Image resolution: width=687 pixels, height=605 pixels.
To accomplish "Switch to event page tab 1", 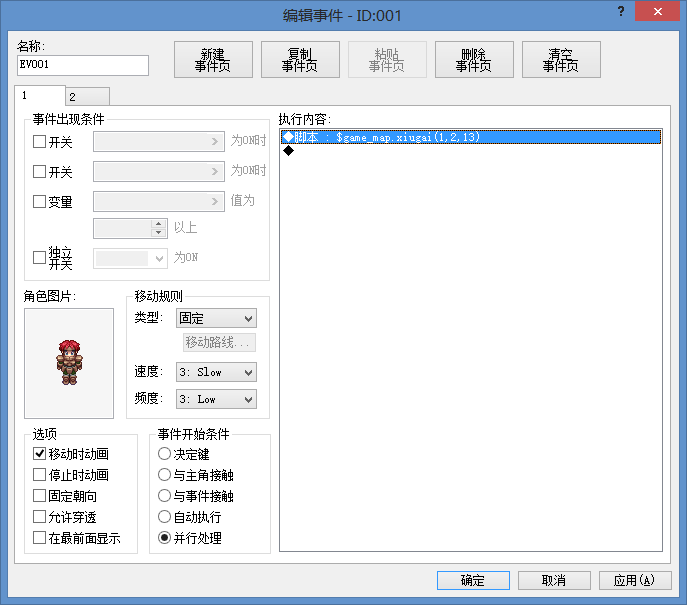I will (x=40, y=96).
